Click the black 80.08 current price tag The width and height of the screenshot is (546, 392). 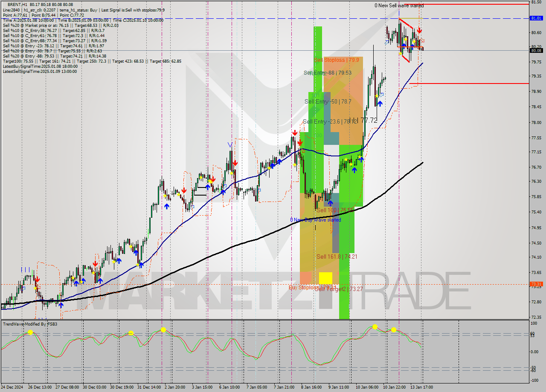[536, 50]
